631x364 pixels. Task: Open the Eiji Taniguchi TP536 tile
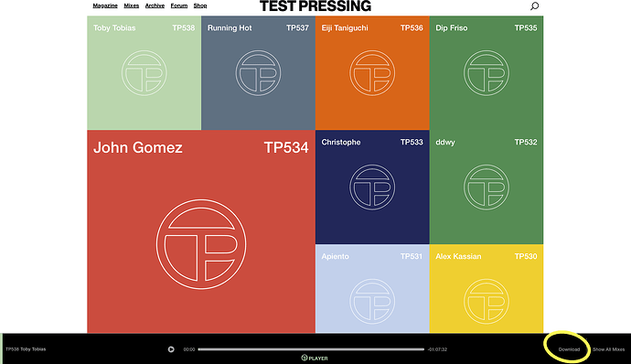[372, 73]
